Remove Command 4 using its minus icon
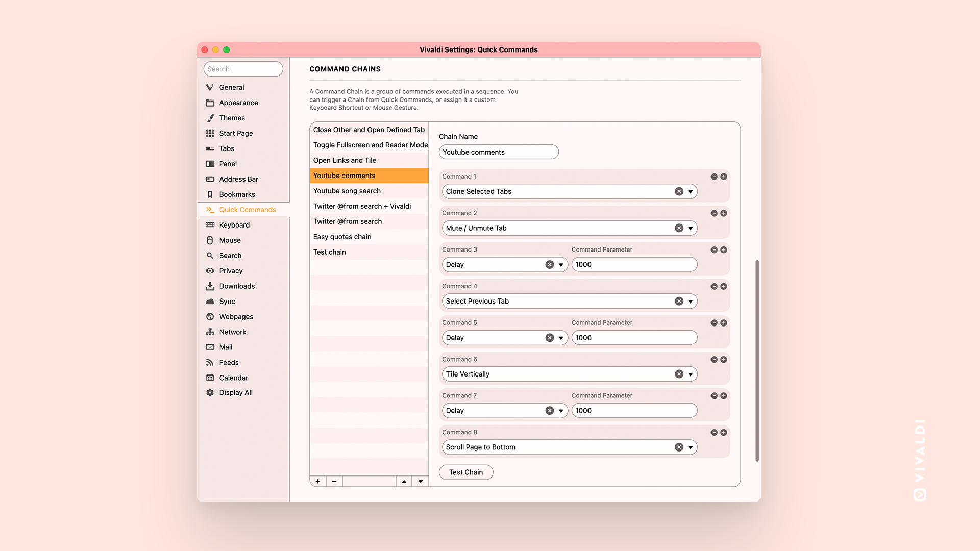The height and width of the screenshot is (551, 980). (714, 287)
